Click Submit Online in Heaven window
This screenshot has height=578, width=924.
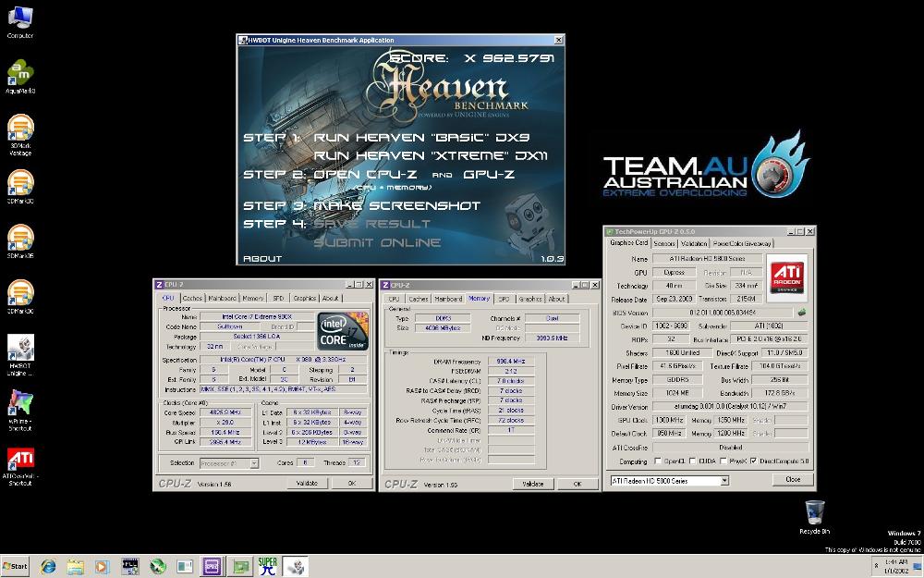[x=377, y=242]
